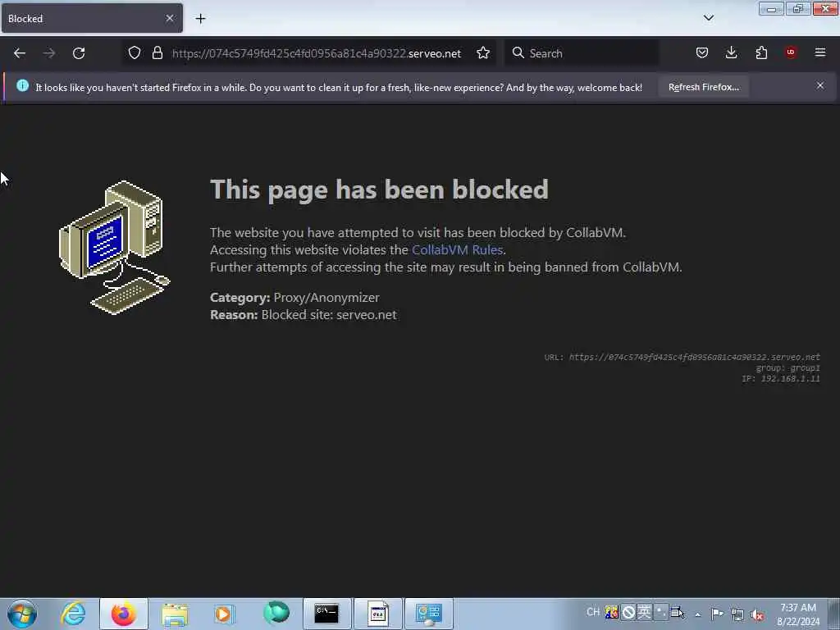The width and height of the screenshot is (840, 630).
Task: Switch to Command Prompt window in taskbar
Action: pos(326,614)
